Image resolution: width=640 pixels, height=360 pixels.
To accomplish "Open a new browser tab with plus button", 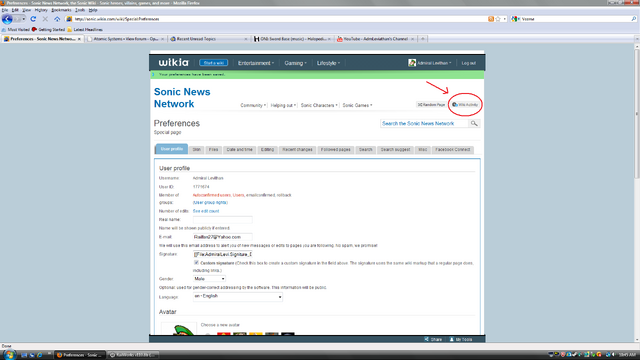I will click(x=423, y=39).
